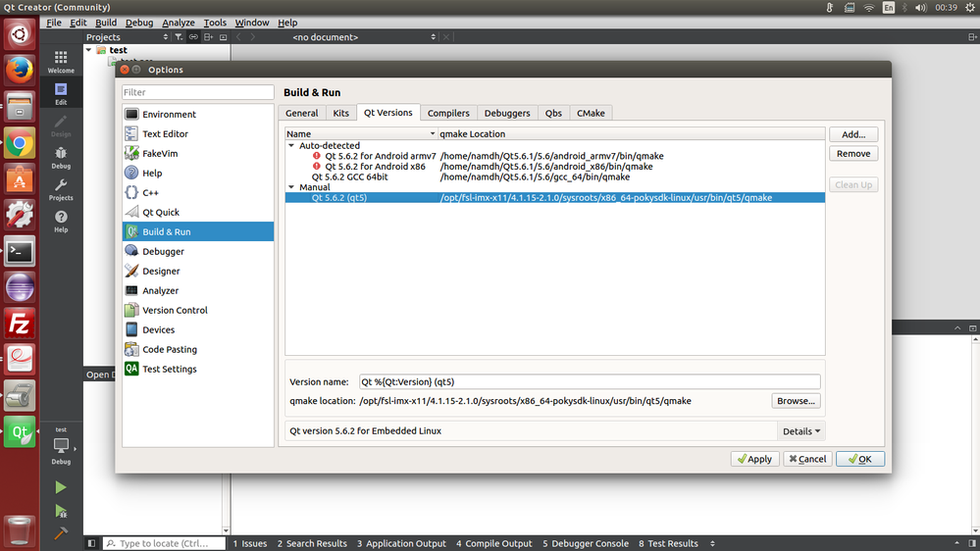Switch to CMake tab
This screenshot has width=980, height=551.
[x=591, y=113]
